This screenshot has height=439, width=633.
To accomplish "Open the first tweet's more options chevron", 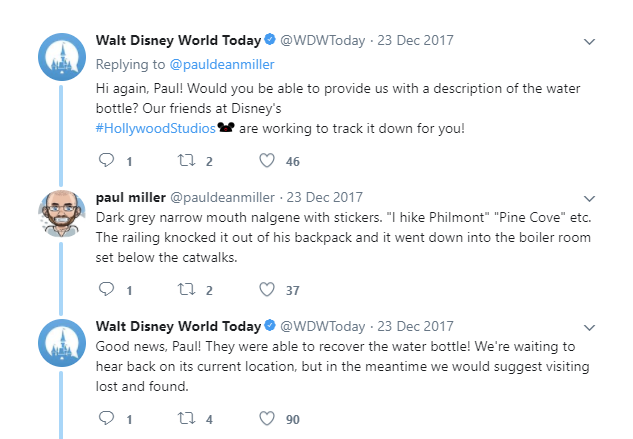I will (590, 42).
